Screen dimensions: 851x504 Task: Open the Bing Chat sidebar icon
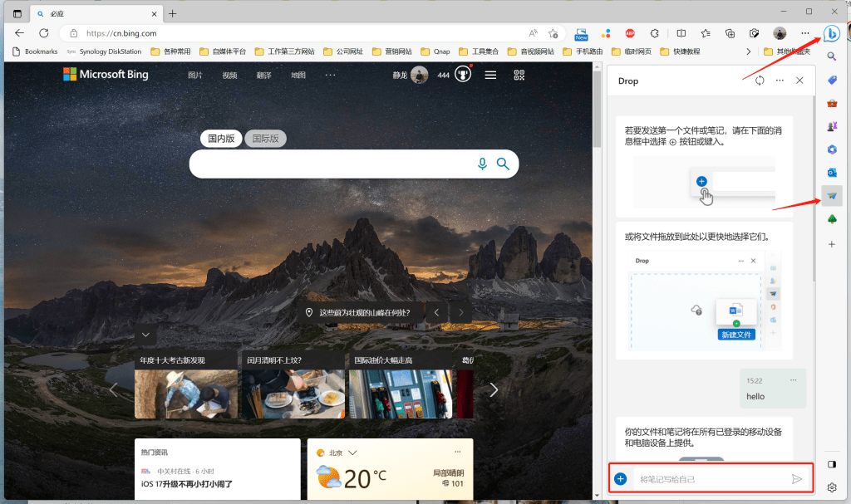click(x=831, y=34)
